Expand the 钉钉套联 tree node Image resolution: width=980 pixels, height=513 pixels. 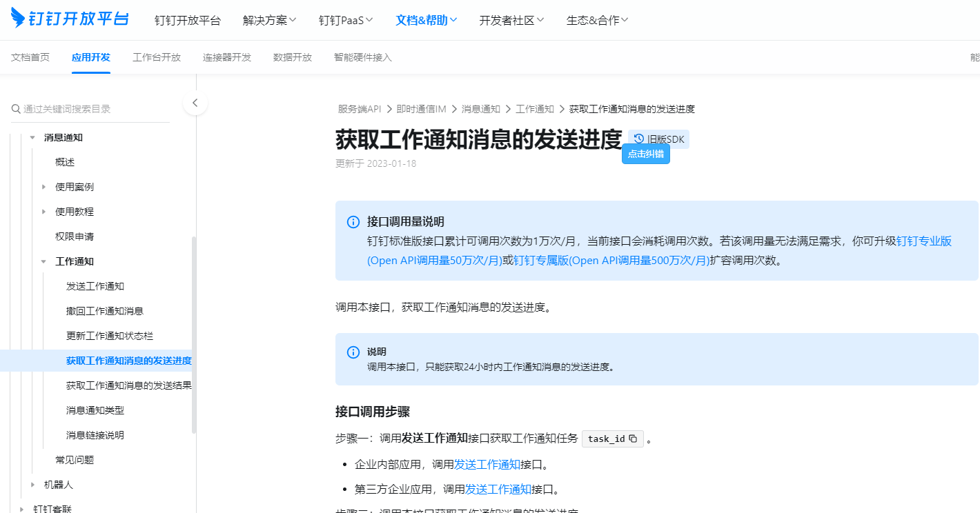21,509
